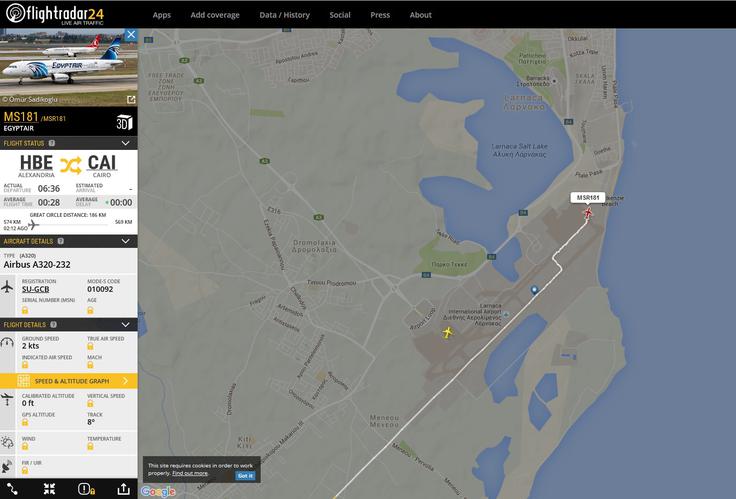This screenshot has height=499, width=736.
Task: Click the actual departure time 06:36
Action: click(49, 189)
